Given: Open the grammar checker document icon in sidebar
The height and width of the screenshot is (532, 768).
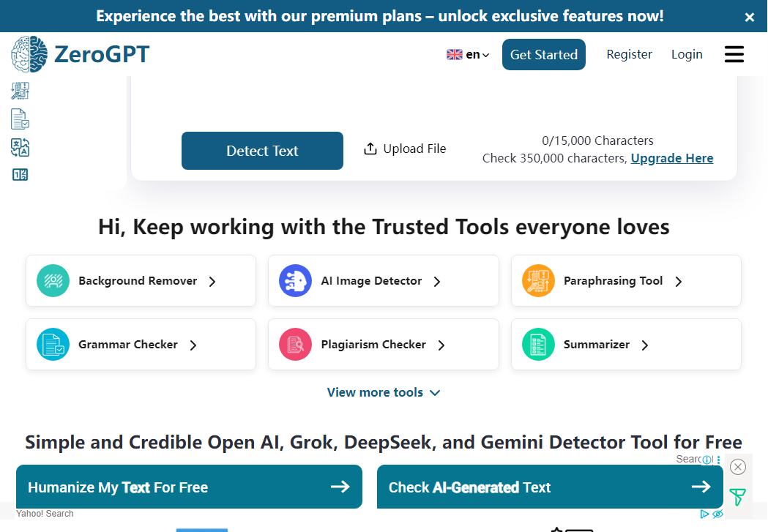Looking at the screenshot, I should (20, 119).
